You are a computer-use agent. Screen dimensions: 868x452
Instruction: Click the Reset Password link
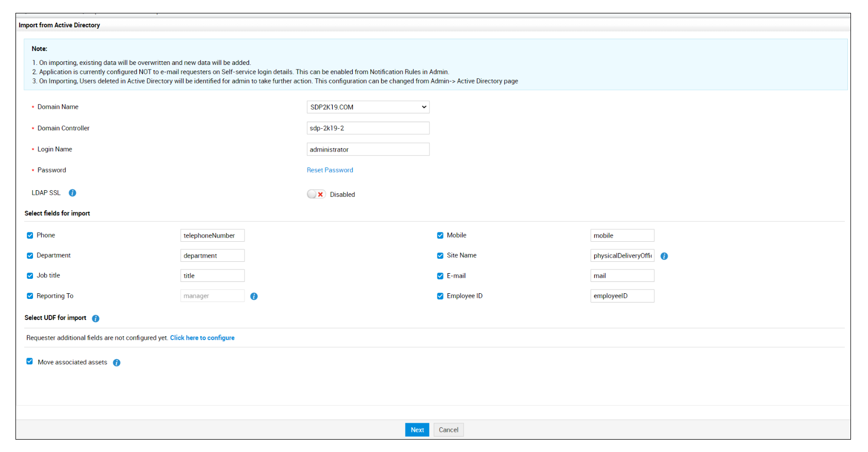pyautogui.click(x=330, y=170)
